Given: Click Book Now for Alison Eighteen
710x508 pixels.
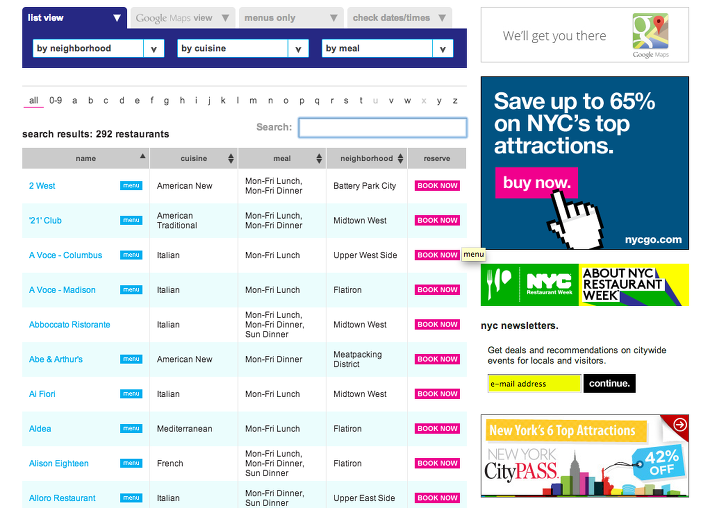Looking at the screenshot, I should point(437,463).
